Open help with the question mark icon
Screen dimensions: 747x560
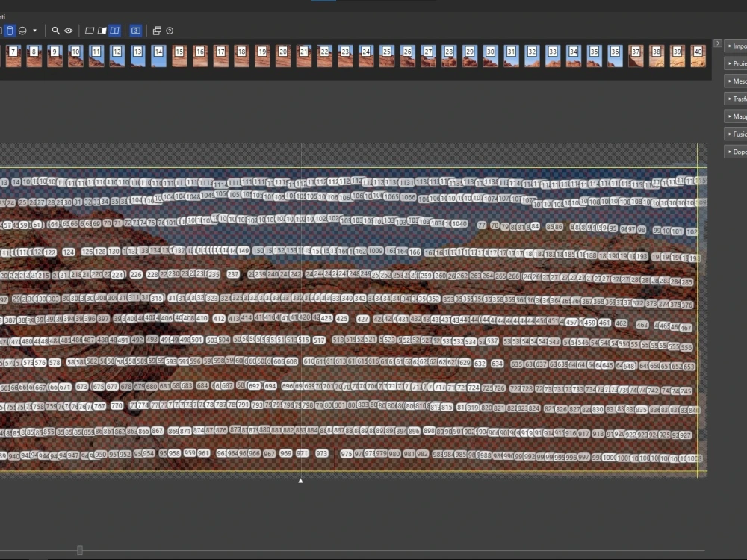click(170, 31)
